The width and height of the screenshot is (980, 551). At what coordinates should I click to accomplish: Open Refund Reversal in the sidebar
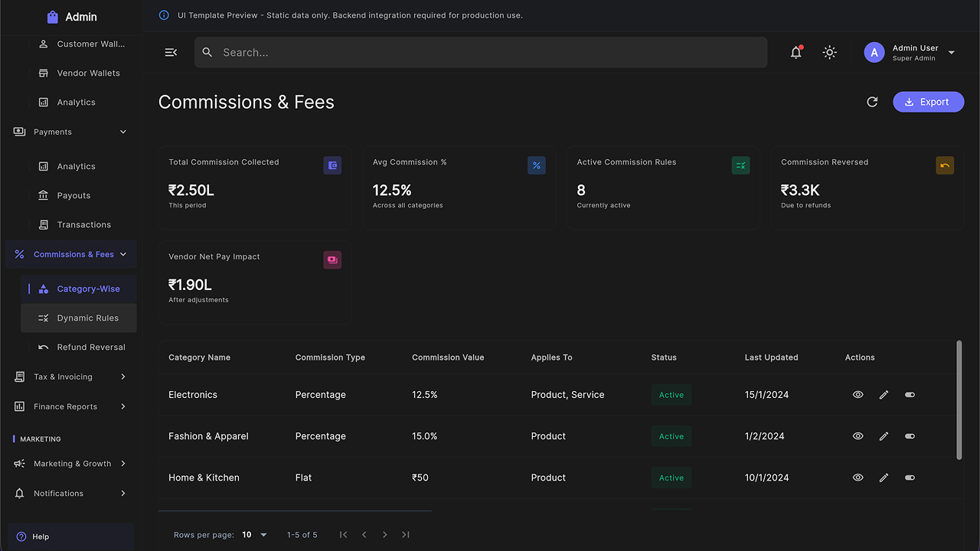click(79, 347)
